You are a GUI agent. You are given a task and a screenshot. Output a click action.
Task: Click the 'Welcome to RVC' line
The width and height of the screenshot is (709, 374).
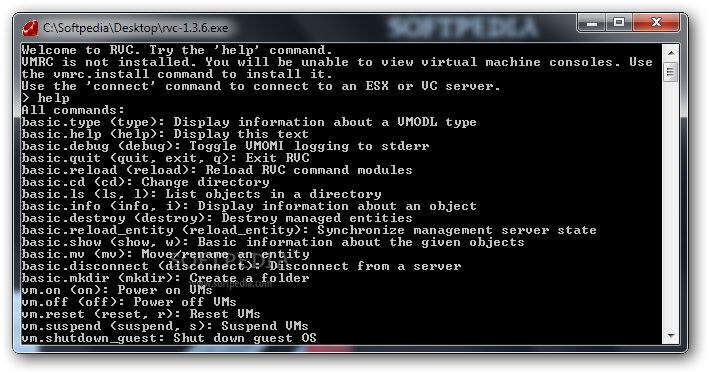coord(177,50)
